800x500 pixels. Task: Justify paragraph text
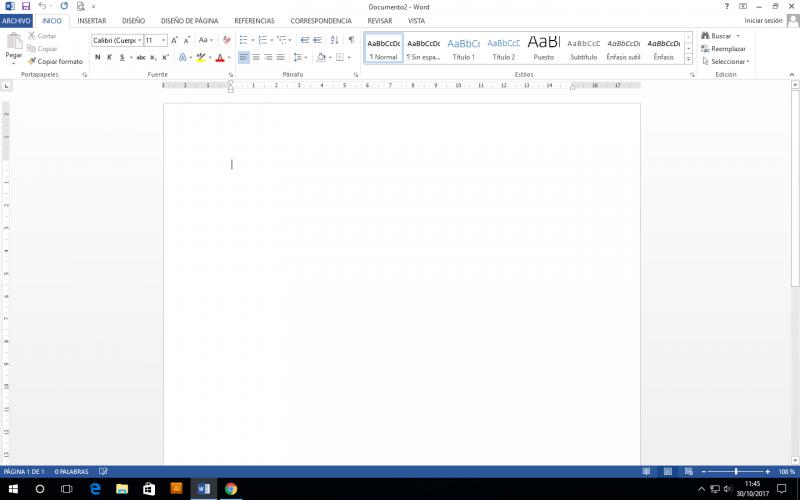point(281,57)
